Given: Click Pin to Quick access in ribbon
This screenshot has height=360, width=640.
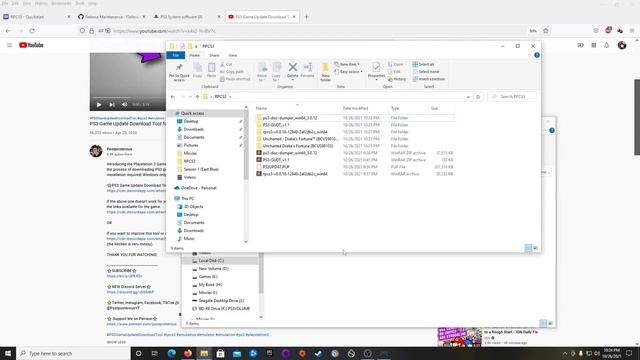Looking at the screenshot, I should [179, 72].
